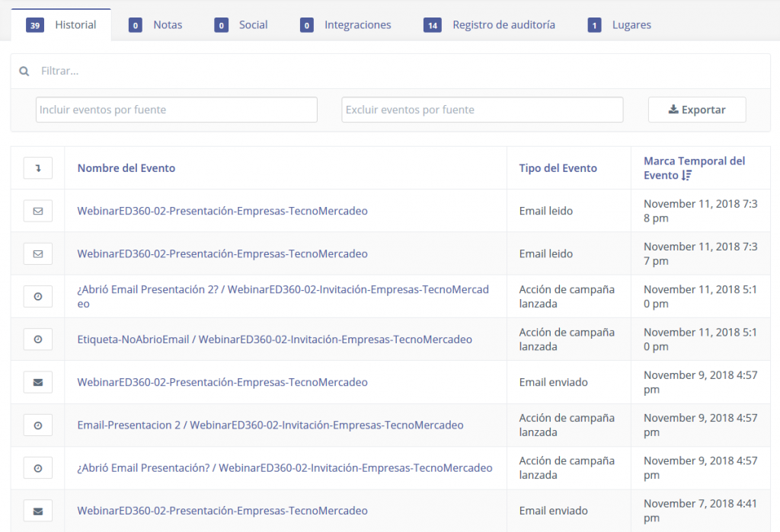Click the magnifier search icon in filter bar

(x=24, y=71)
